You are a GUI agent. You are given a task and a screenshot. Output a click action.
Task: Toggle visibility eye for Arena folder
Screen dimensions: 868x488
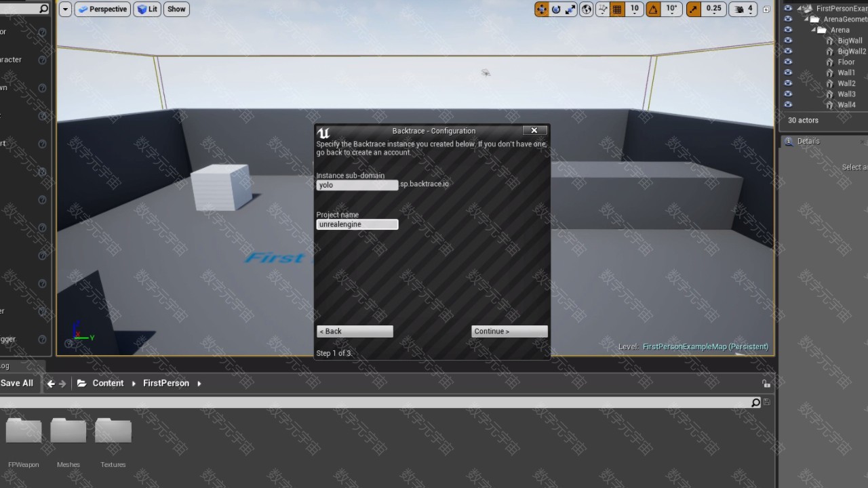point(788,30)
